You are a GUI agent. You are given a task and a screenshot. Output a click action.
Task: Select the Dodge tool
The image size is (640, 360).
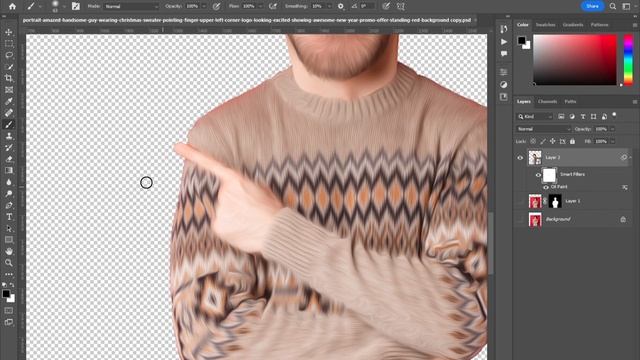pos(9,194)
